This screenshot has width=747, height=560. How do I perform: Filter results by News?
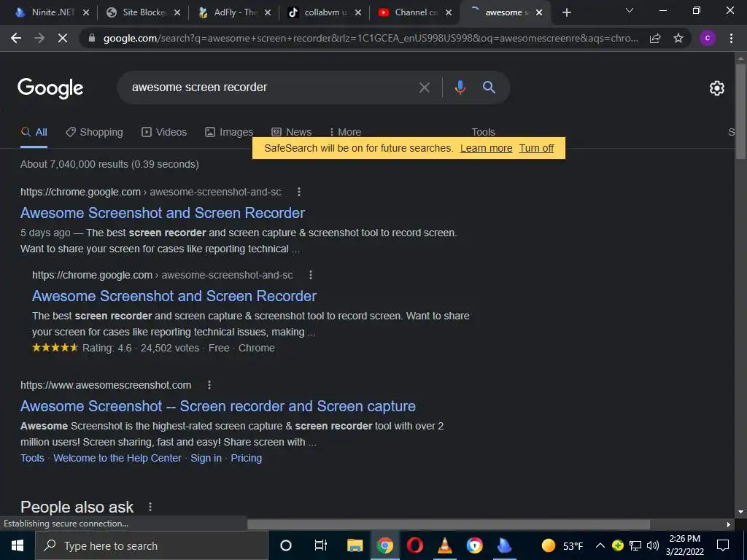click(292, 131)
